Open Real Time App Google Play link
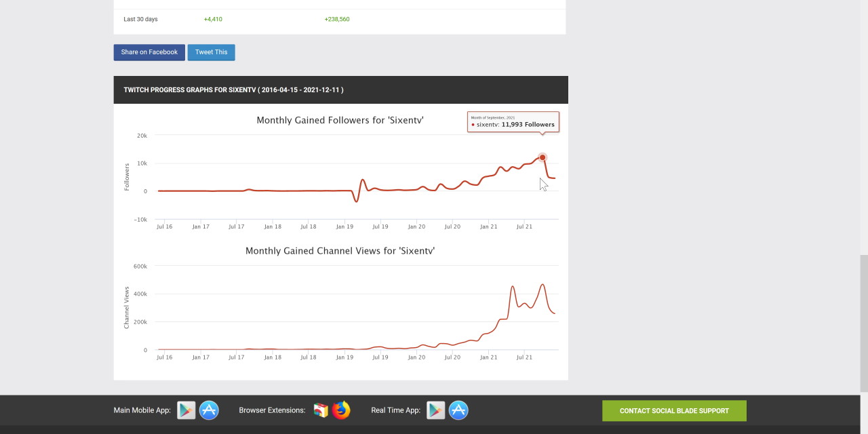The height and width of the screenshot is (434, 868). [x=436, y=410]
